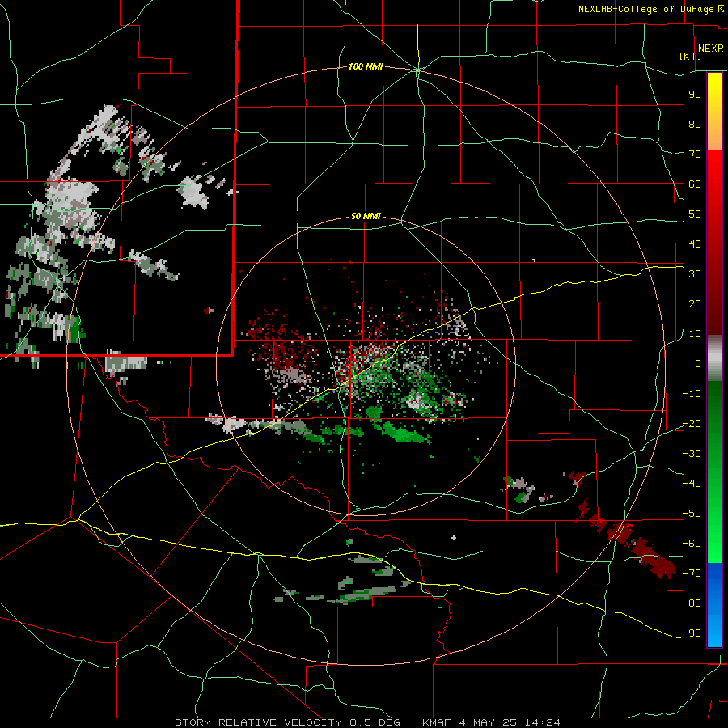Click the -30 value on velocity scale
Screen dimensions: 728x728
coord(692,454)
